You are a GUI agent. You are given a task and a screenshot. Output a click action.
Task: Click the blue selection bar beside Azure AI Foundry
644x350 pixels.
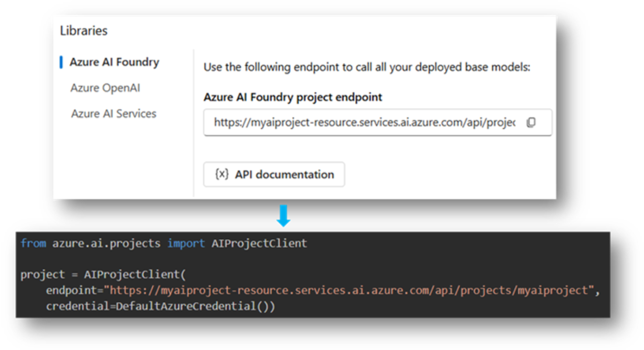click(x=61, y=62)
